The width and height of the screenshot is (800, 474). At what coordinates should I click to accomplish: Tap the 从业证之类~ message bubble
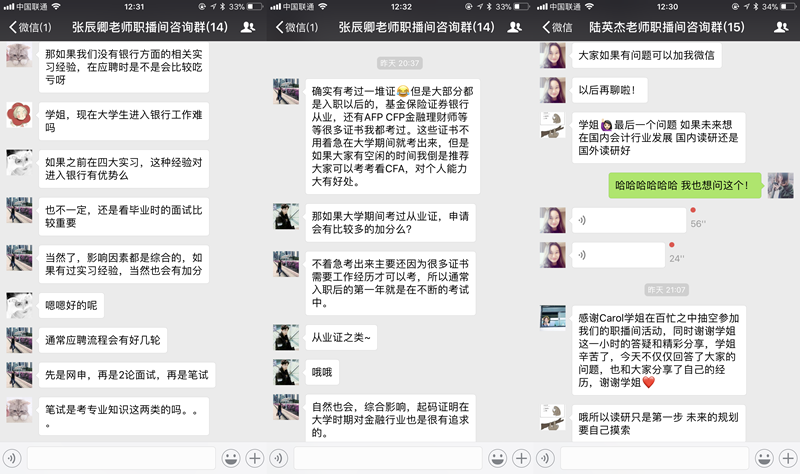click(x=342, y=337)
